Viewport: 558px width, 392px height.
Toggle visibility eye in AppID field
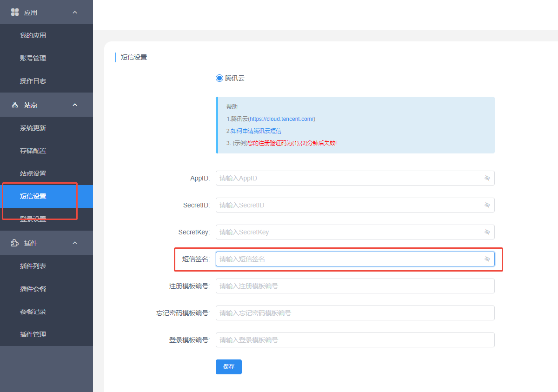pos(487,178)
